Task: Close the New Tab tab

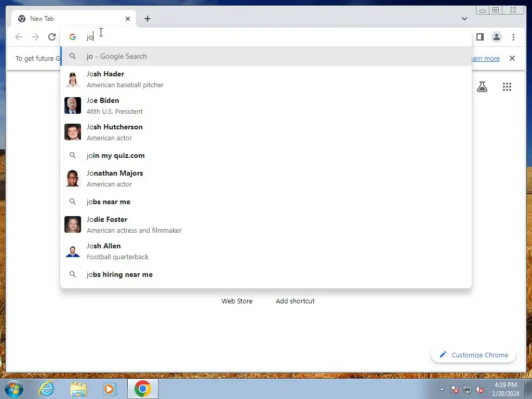Action: click(128, 19)
